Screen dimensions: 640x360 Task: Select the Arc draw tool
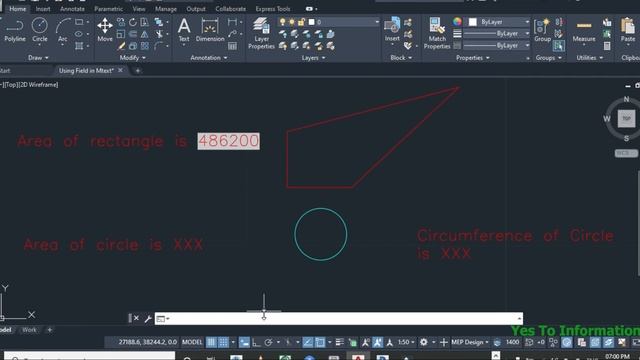[62, 30]
